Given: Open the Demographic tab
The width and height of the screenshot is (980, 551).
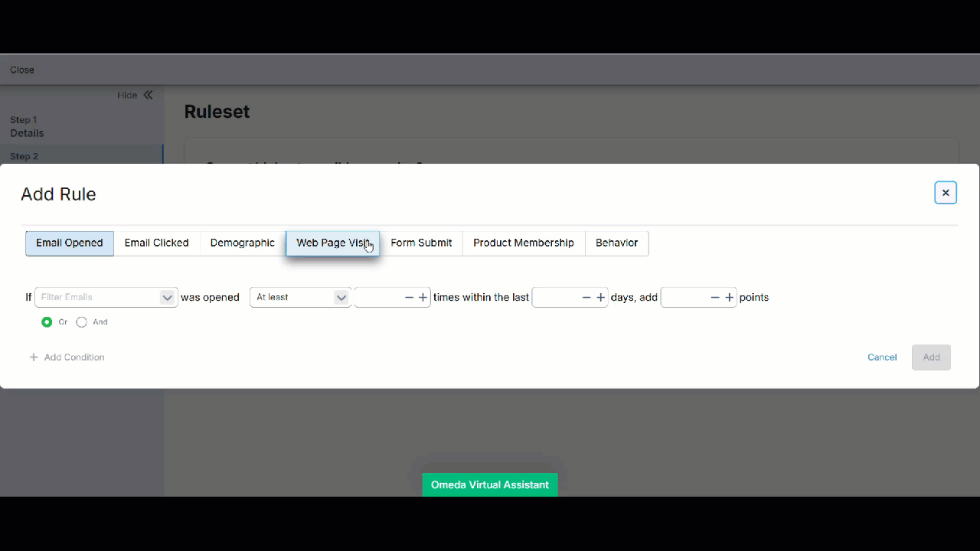Looking at the screenshot, I should coord(242,243).
